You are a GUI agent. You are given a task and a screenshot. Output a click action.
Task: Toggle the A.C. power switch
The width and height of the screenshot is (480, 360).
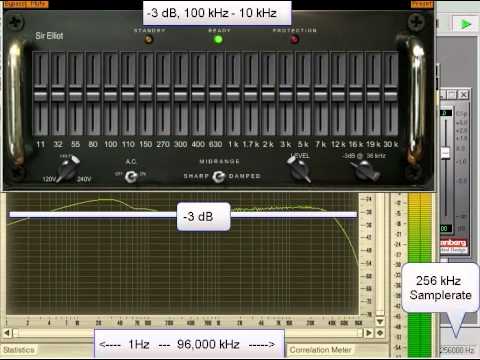click(131, 176)
